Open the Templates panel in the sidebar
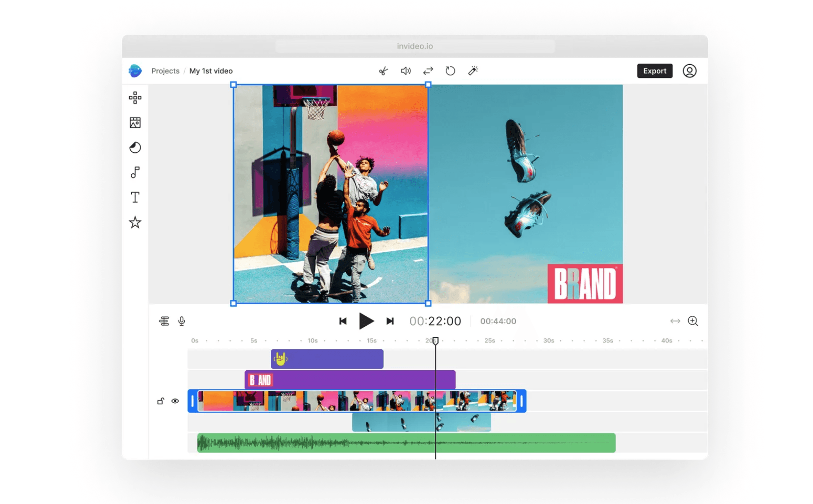The width and height of the screenshot is (813, 504). point(135,97)
